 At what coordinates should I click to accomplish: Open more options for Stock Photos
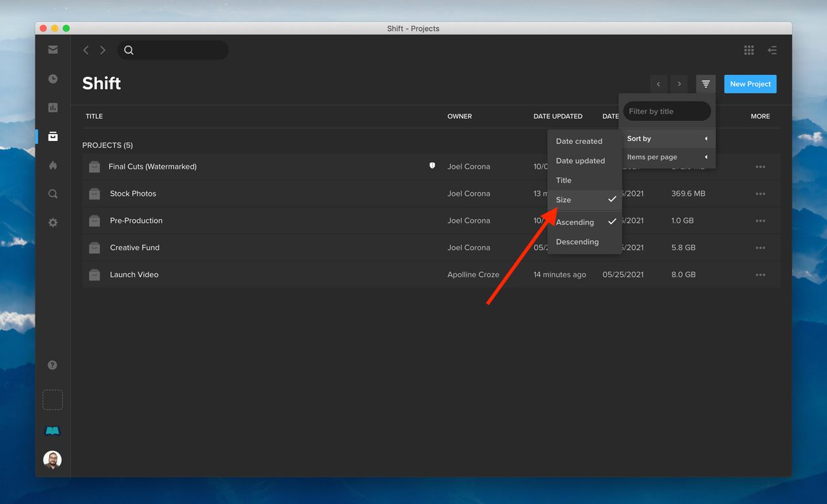(760, 194)
